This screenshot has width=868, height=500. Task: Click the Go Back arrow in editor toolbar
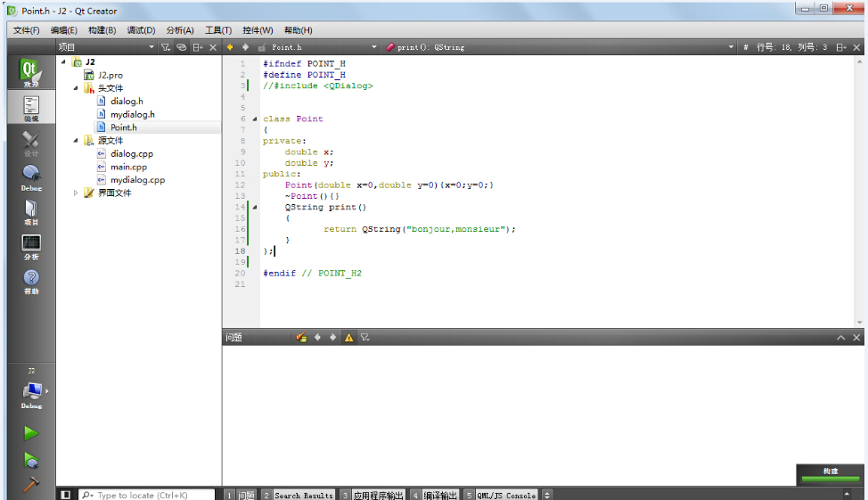(x=230, y=47)
